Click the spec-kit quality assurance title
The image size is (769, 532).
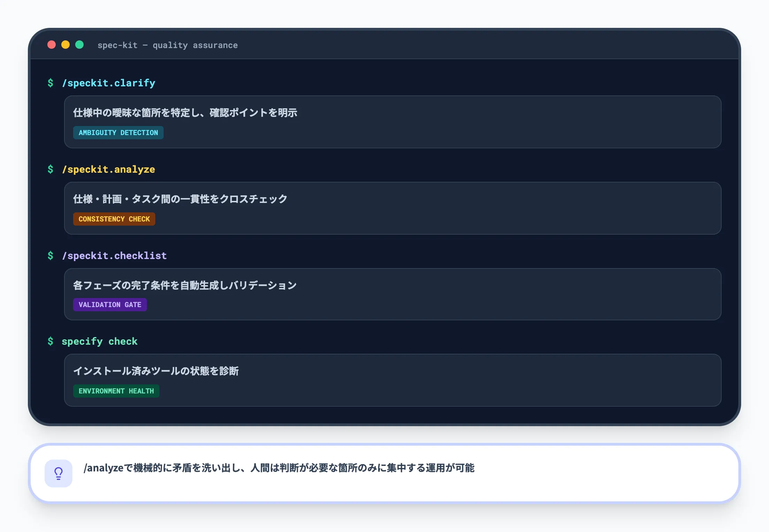(x=168, y=45)
